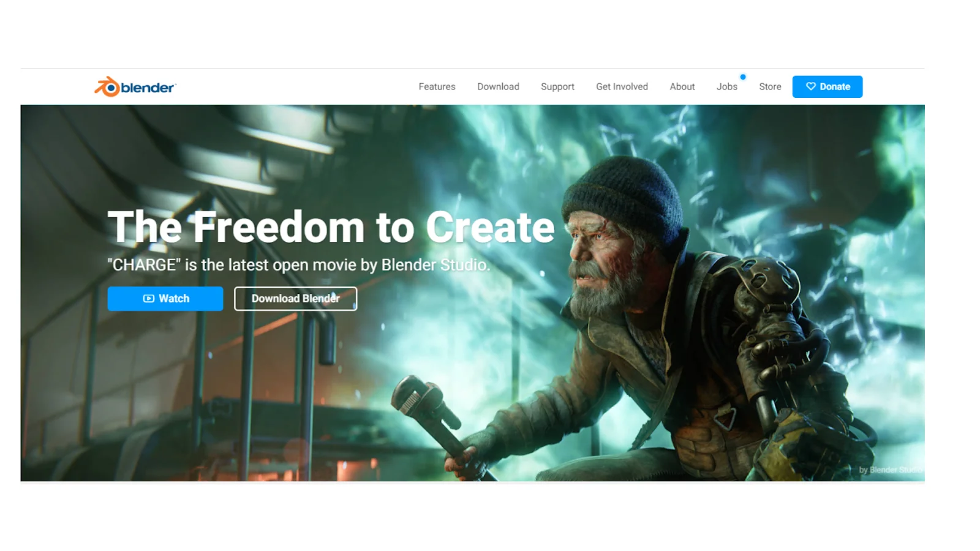Open the Store link
This screenshot has width=980, height=551.
coord(770,87)
